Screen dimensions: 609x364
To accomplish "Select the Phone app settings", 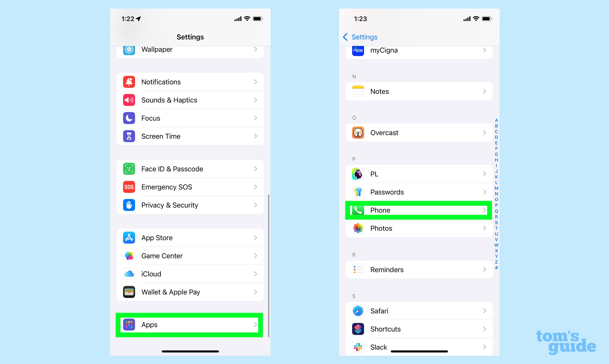I will 418,210.
